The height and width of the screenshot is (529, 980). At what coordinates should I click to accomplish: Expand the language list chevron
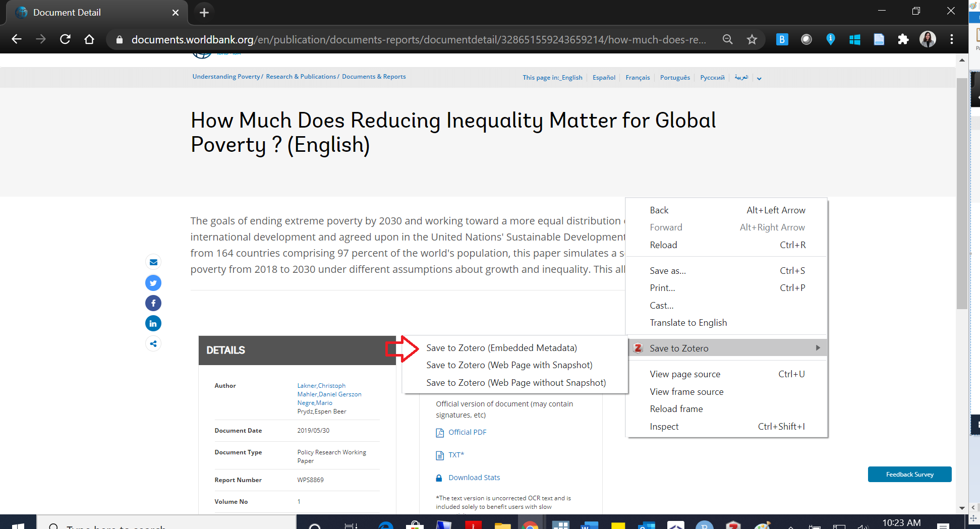(x=759, y=78)
